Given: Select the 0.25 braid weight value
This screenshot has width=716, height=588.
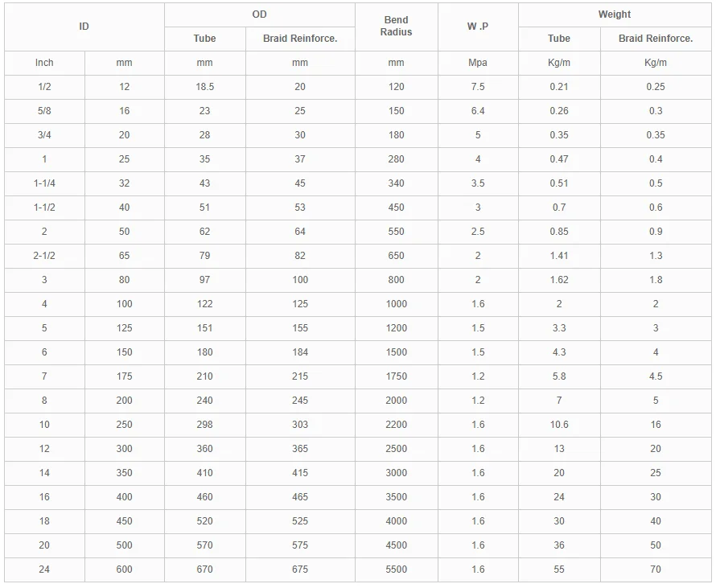Looking at the screenshot, I should 656,87.
